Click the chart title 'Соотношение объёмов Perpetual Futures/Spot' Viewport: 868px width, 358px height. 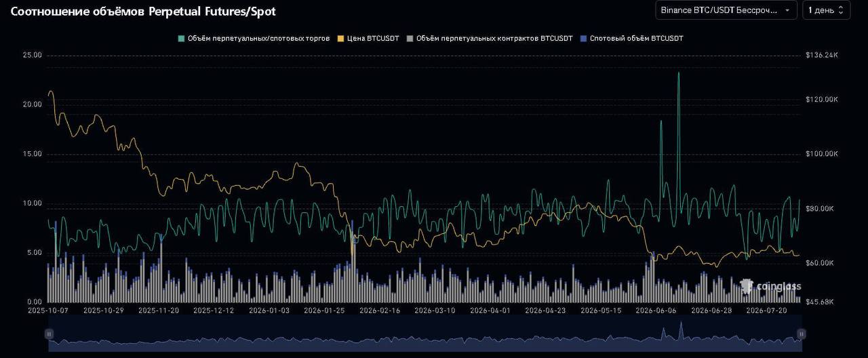(x=143, y=12)
